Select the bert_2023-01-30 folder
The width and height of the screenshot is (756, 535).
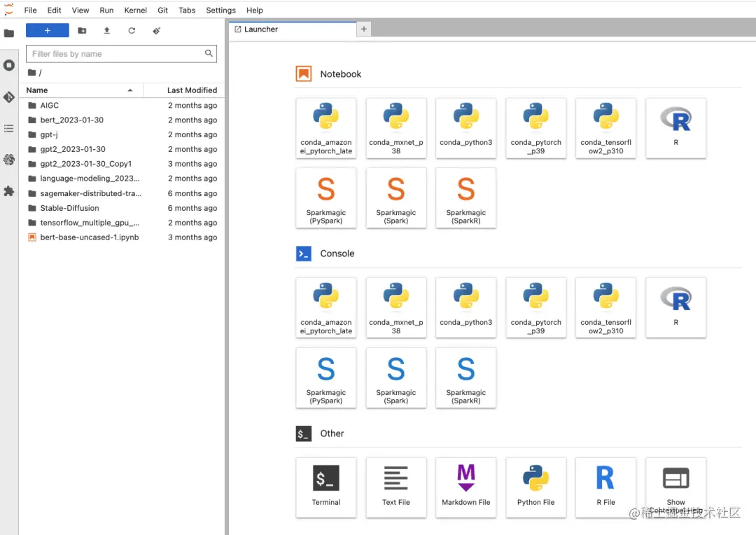click(x=122, y=120)
